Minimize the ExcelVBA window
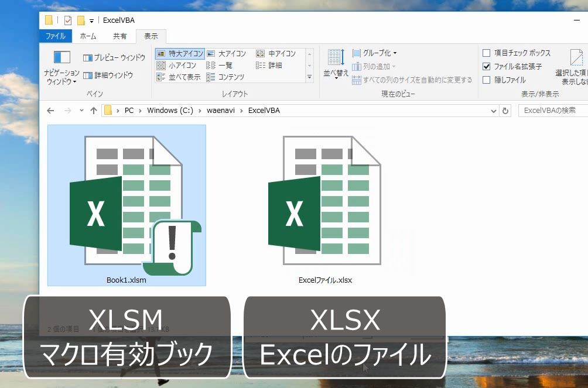This screenshot has width=588, height=388. [x=577, y=20]
